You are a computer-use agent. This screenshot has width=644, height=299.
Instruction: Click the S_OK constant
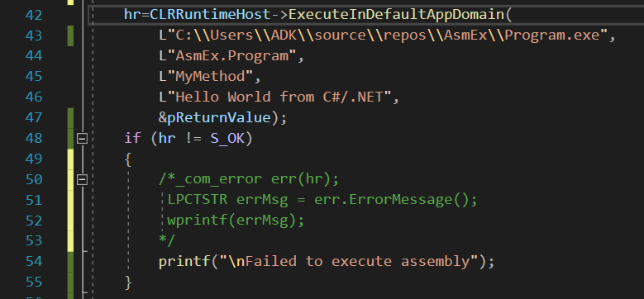tap(227, 139)
